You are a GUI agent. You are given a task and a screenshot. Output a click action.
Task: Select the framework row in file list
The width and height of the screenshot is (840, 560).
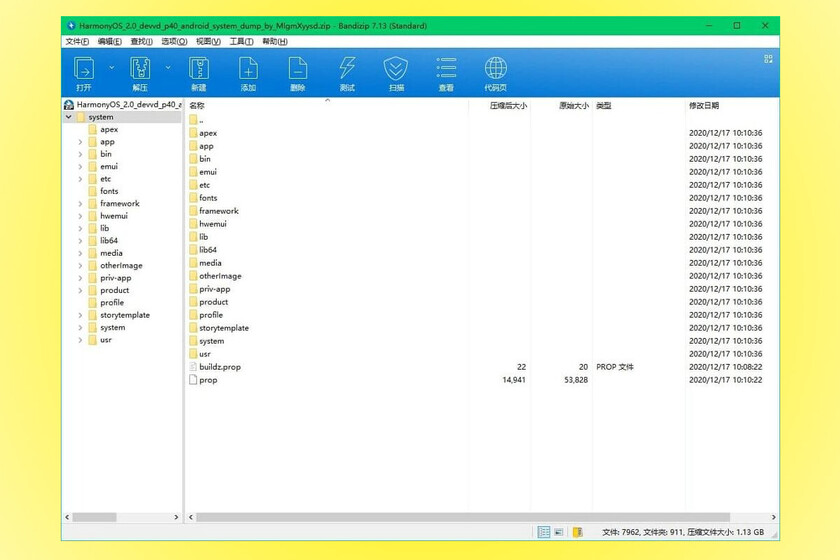(481, 211)
